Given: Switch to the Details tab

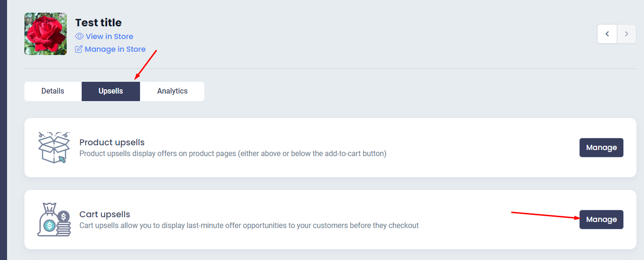Looking at the screenshot, I should [x=53, y=91].
